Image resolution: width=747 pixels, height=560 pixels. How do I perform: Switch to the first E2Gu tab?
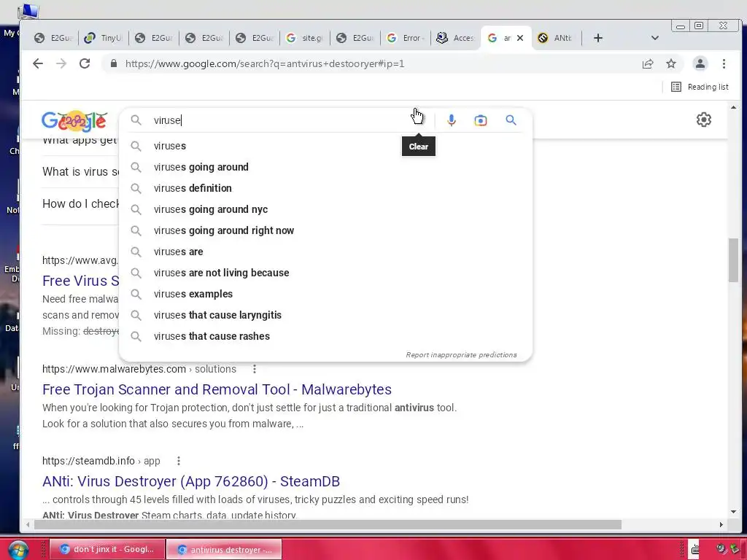(53, 38)
